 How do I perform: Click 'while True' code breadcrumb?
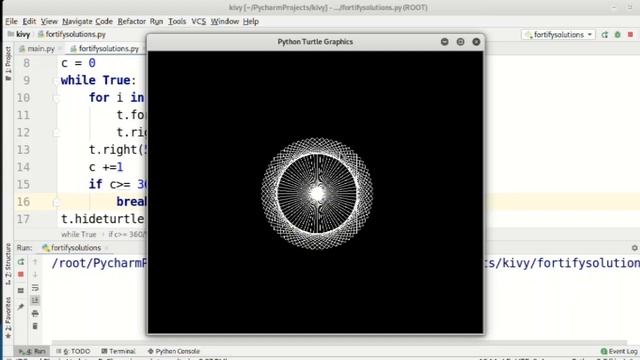point(79,234)
